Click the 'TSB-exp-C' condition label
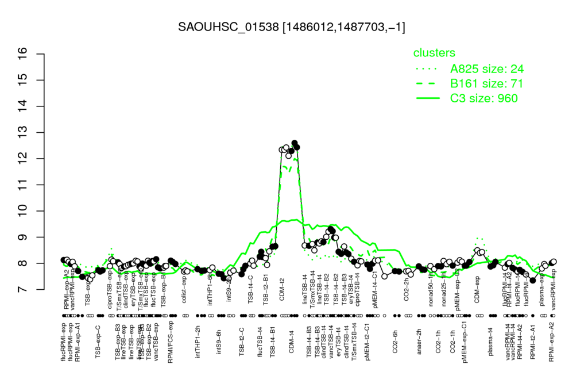The height and width of the screenshot is (368, 588). point(98,340)
